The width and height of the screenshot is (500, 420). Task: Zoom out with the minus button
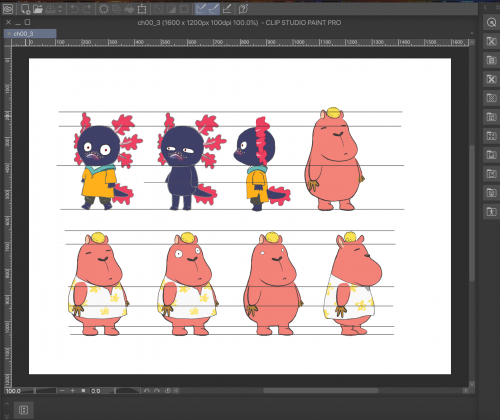(62, 390)
